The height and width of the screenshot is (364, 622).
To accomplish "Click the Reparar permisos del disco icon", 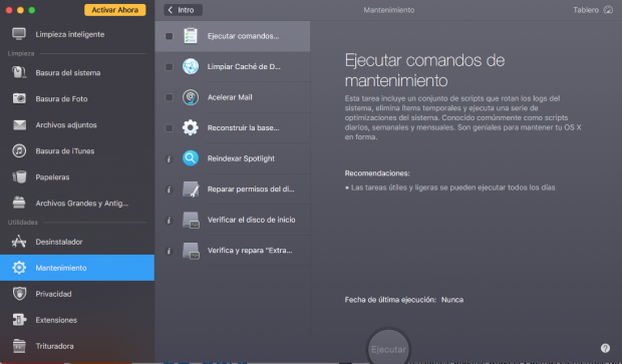I will coord(191,189).
